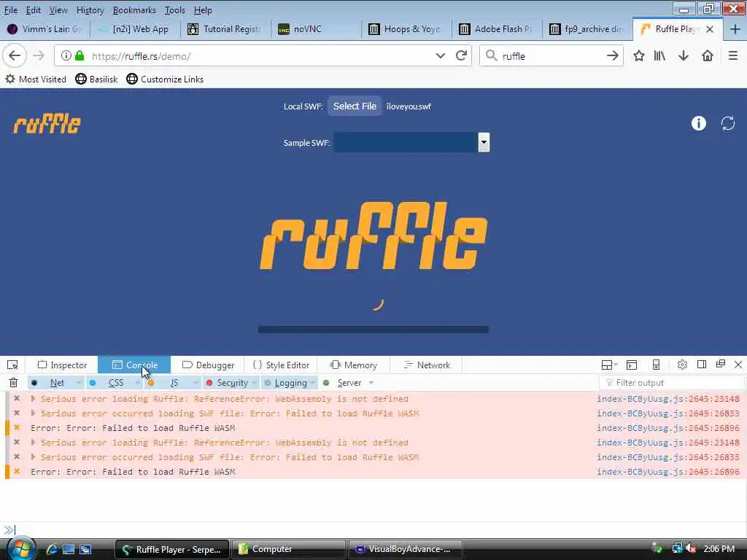
Task: Switch to the noVNC browser tab
Action: [x=315, y=29]
